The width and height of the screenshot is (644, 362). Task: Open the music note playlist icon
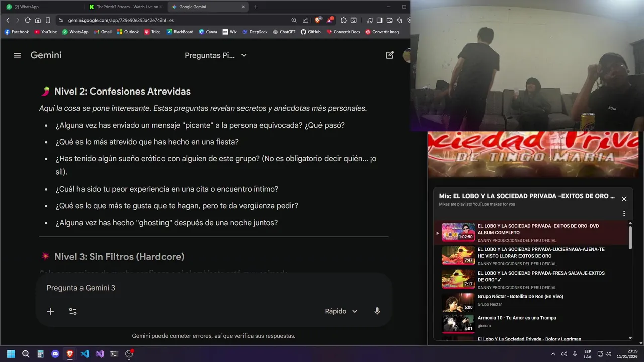pyautogui.click(x=370, y=20)
